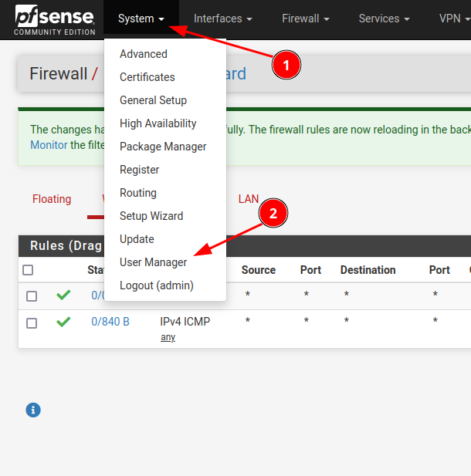The height and width of the screenshot is (476, 471).
Task: Switch to the Floating rules tab
Action: coord(52,199)
